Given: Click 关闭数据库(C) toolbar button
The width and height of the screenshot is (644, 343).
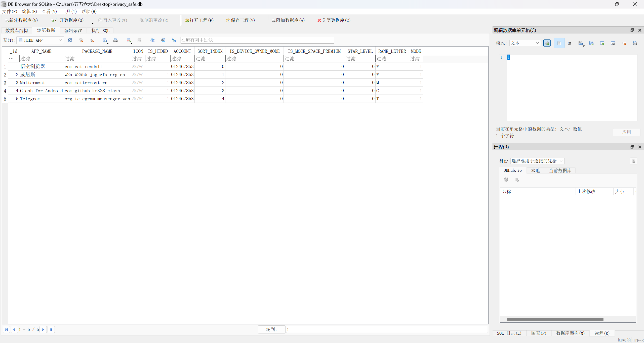Looking at the screenshot, I should [334, 20].
